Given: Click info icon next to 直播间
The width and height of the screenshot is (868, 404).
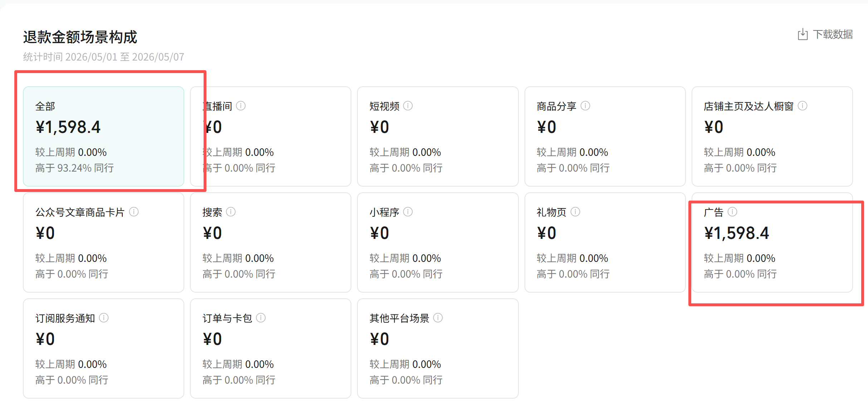Looking at the screenshot, I should coord(241,106).
